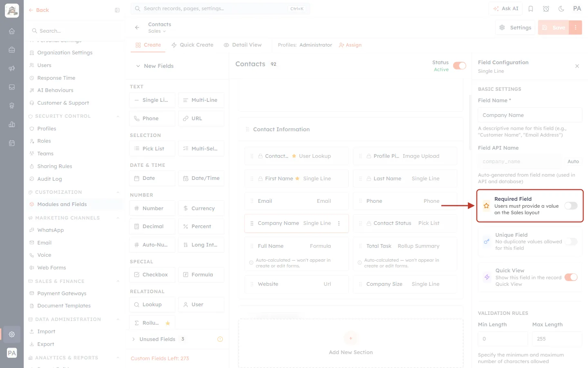Click the Ask AI sparkle button
The width and height of the screenshot is (588, 368).
pyautogui.click(x=506, y=9)
